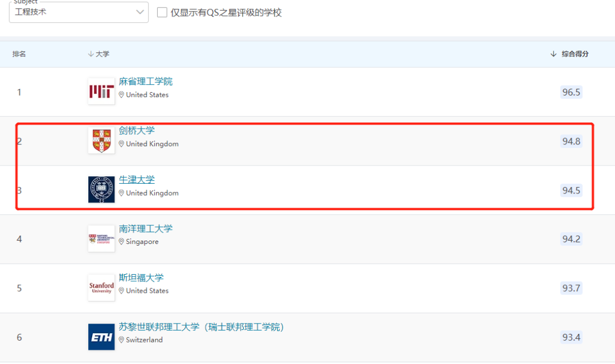Viewport: 615px width, 364px height.
Task: Click the MIT logo
Action: 101,92
